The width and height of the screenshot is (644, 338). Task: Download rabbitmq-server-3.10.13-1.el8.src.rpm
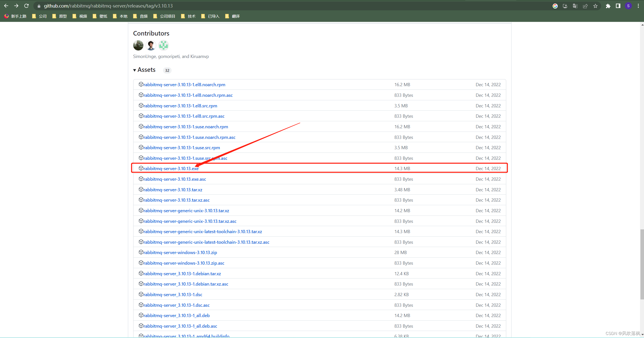[x=180, y=106]
